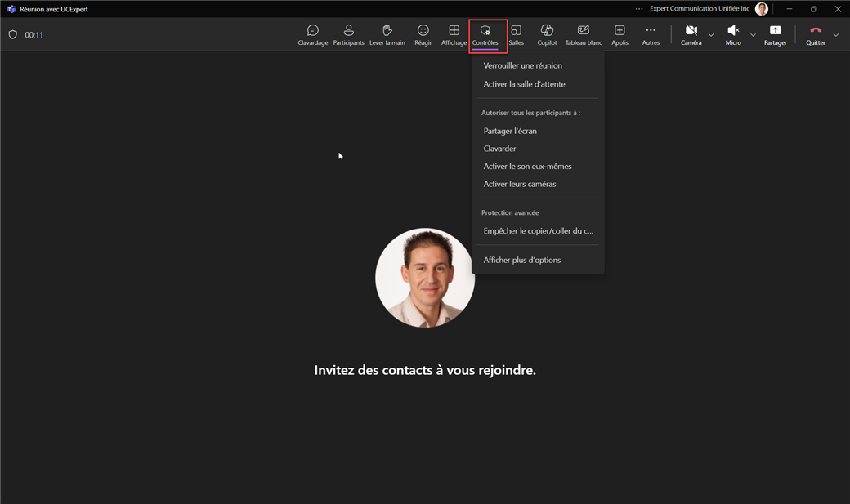Choose Activer la salle d'attente
The image size is (850, 504).
524,84
